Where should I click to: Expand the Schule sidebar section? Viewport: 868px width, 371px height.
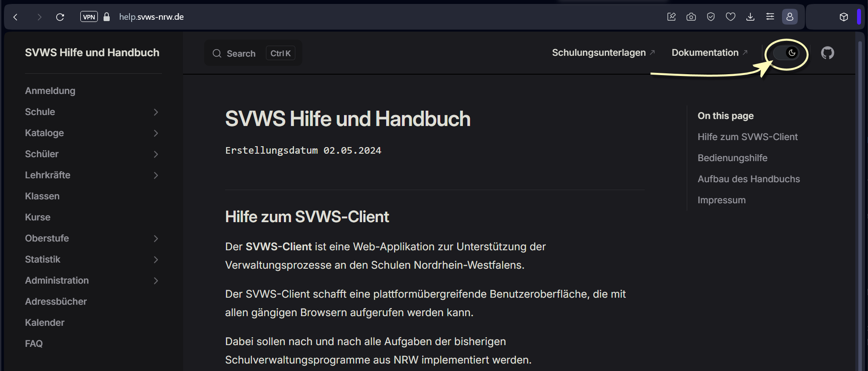pyautogui.click(x=156, y=112)
